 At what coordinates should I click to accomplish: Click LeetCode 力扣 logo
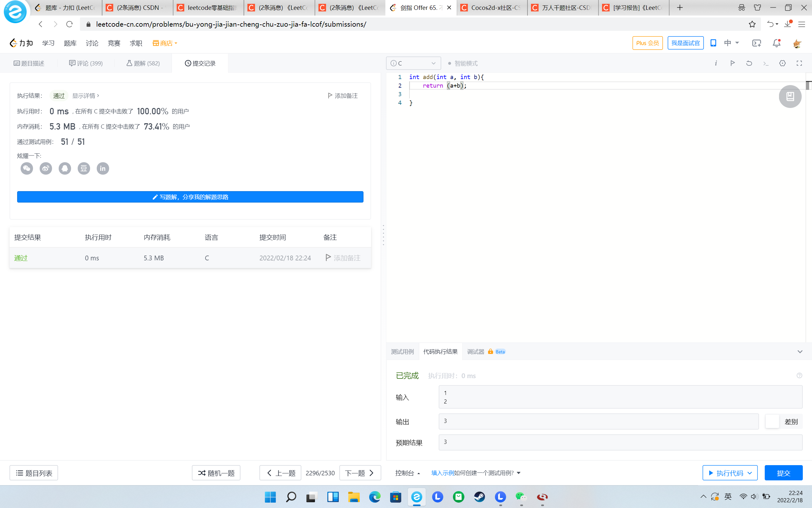(21, 43)
